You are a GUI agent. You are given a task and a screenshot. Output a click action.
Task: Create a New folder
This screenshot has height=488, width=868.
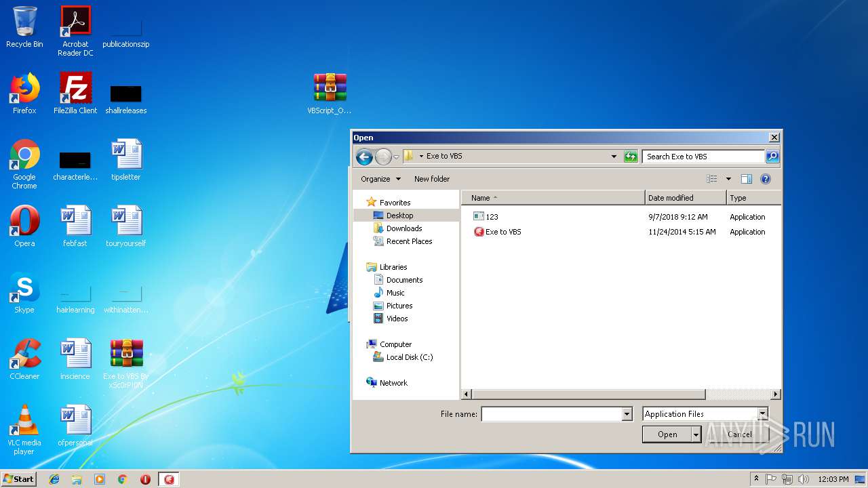(432, 179)
